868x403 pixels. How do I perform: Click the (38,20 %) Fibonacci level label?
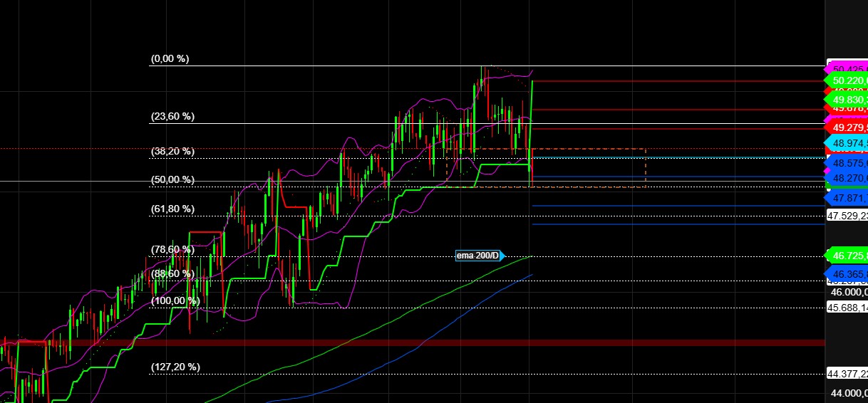[172, 152]
